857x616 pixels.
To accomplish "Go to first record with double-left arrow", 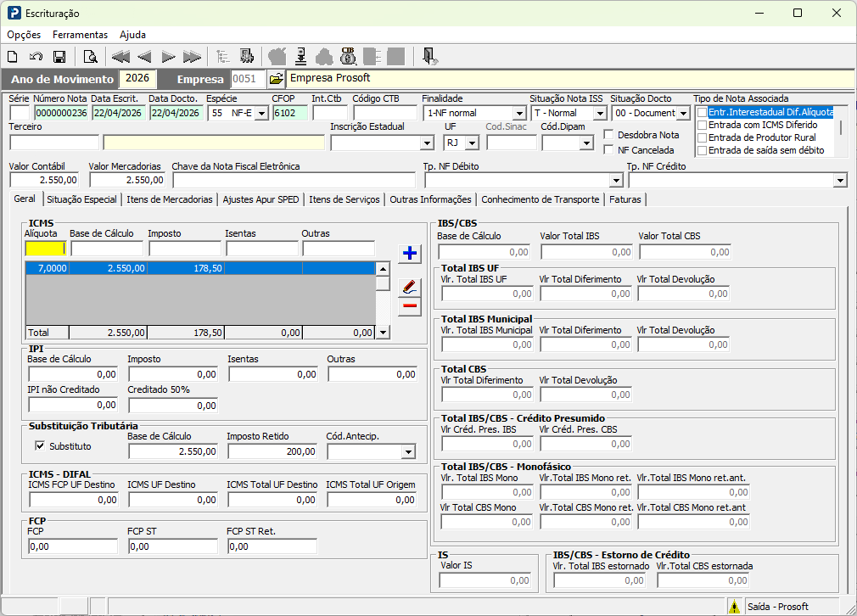I will point(120,56).
